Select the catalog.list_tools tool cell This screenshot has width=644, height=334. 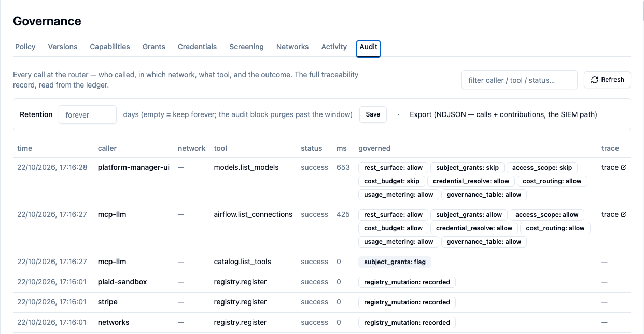pos(243,262)
